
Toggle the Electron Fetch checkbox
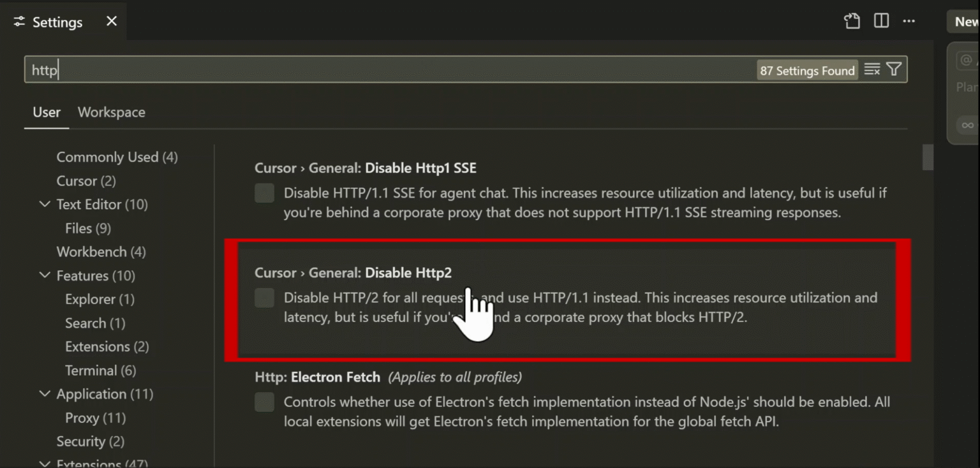[264, 402]
